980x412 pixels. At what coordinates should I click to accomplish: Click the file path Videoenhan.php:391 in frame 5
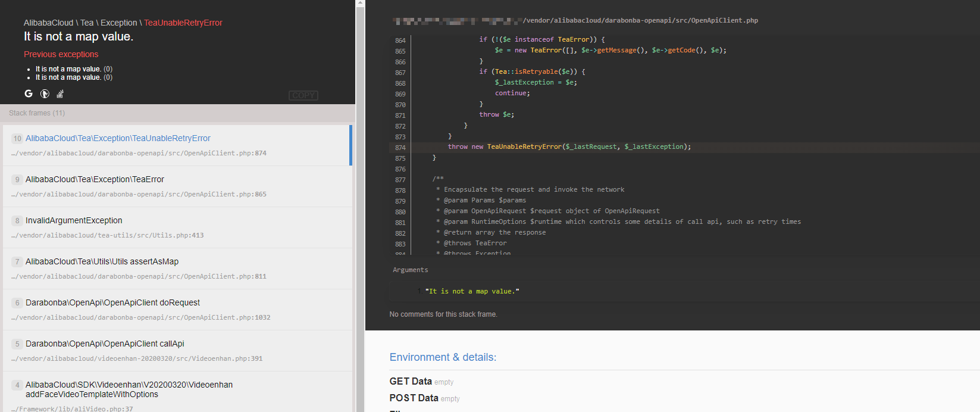pos(137,359)
